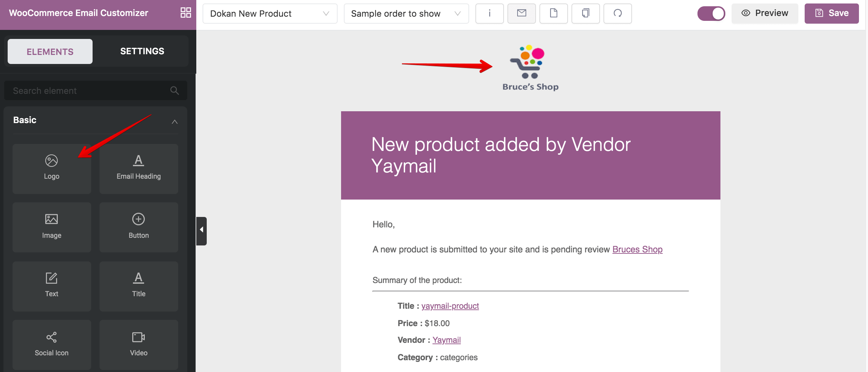The image size is (868, 372).
Task: Select the Email Heading element
Action: (x=139, y=169)
